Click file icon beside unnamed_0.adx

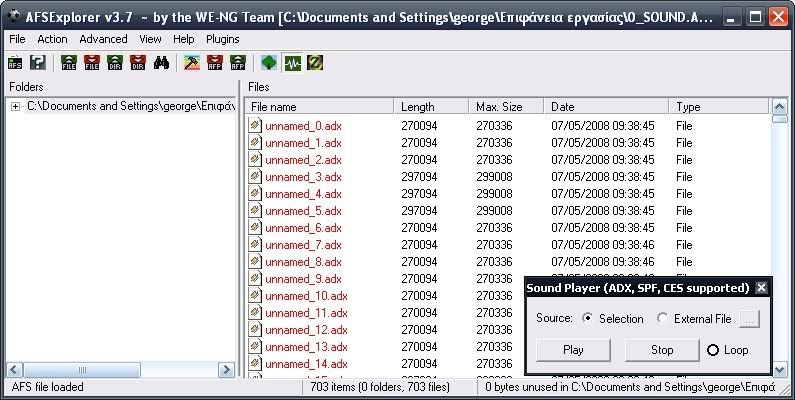click(255, 125)
